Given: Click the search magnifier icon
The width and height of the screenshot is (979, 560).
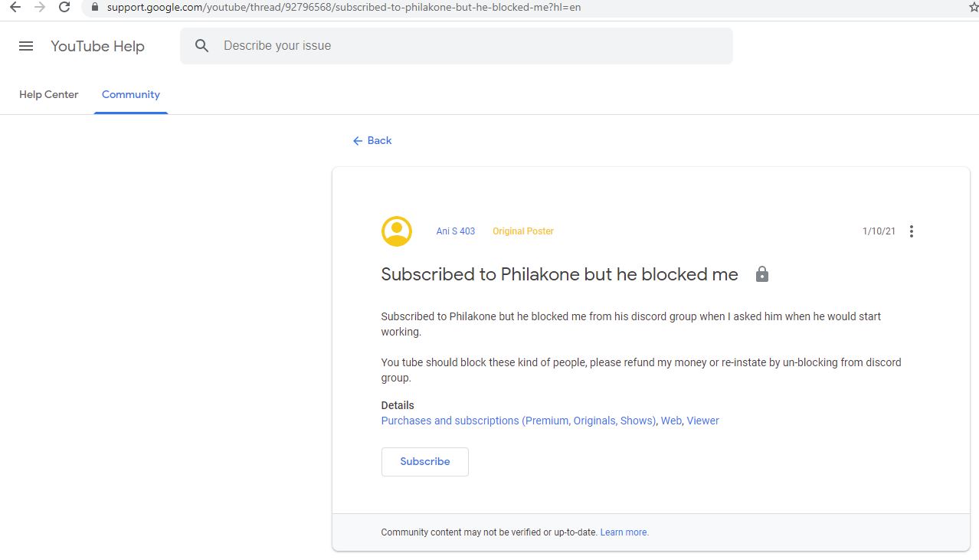Looking at the screenshot, I should [202, 46].
